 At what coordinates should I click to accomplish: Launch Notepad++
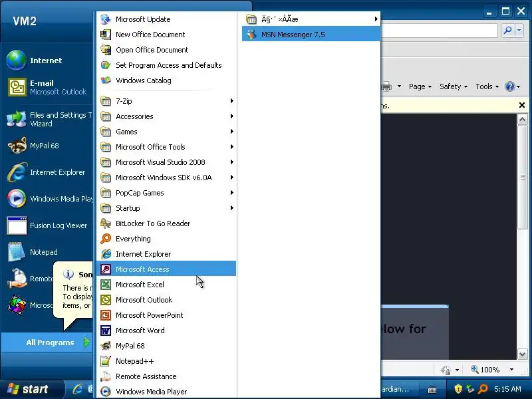(166, 361)
